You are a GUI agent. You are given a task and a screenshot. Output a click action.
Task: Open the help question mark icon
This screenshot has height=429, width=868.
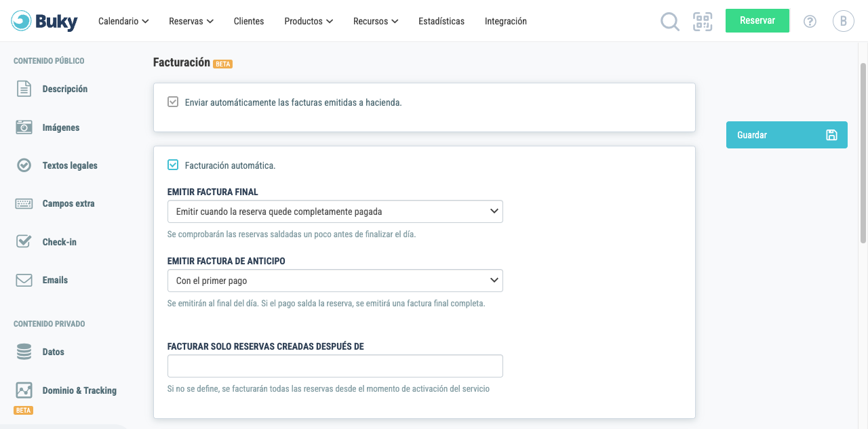(x=810, y=21)
